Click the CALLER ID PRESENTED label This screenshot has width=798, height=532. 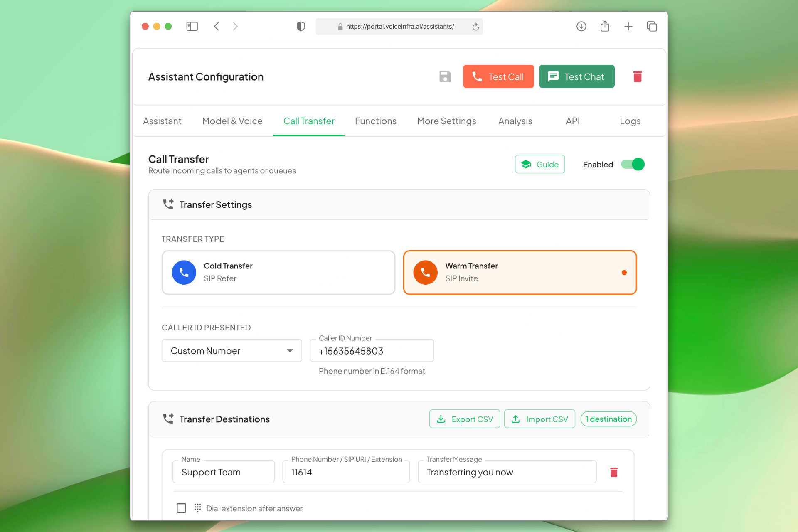206,328
